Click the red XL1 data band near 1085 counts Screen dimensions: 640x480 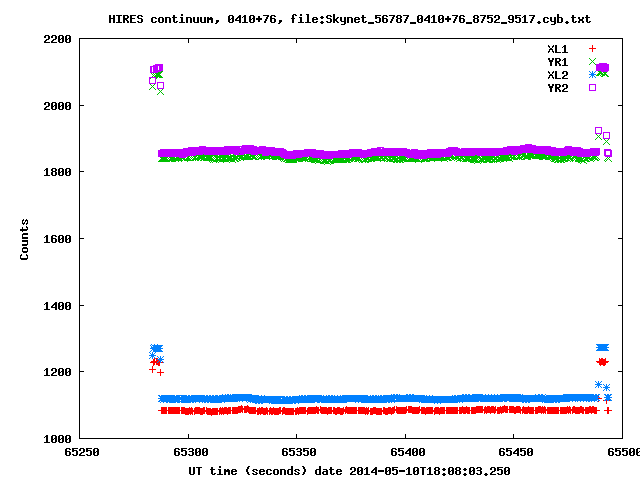point(379,411)
